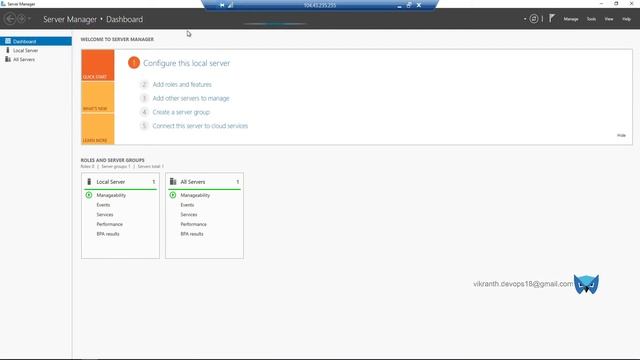Click the Server Manager title bar app icon
The image size is (640, 360).
[3, 4]
